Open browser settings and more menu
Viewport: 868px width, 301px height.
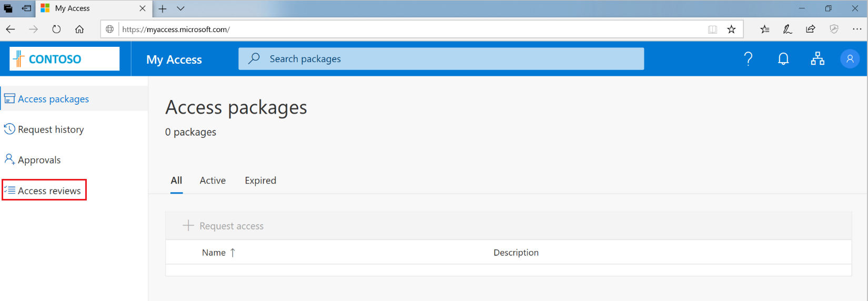pyautogui.click(x=857, y=29)
